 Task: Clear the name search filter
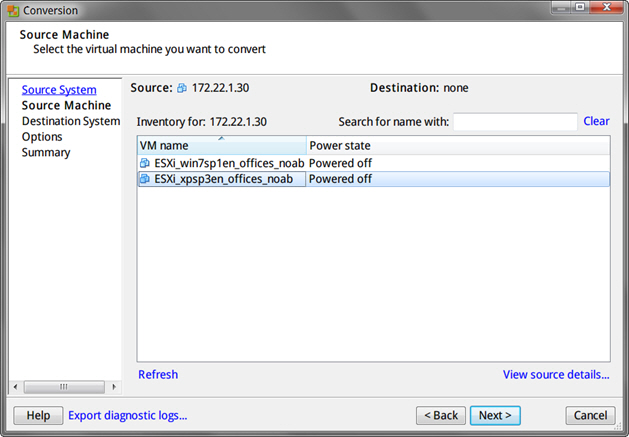[x=596, y=121]
